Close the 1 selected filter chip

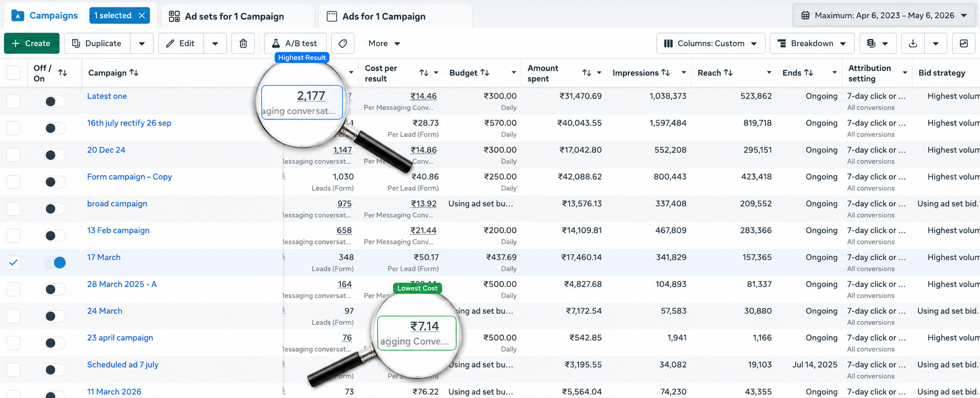(x=142, y=15)
